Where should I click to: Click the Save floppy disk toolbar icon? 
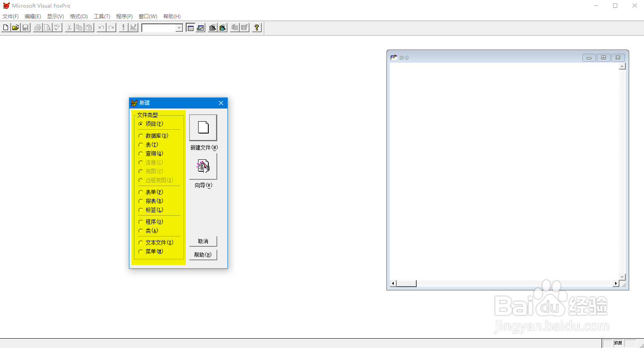pyautogui.click(x=25, y=28)
